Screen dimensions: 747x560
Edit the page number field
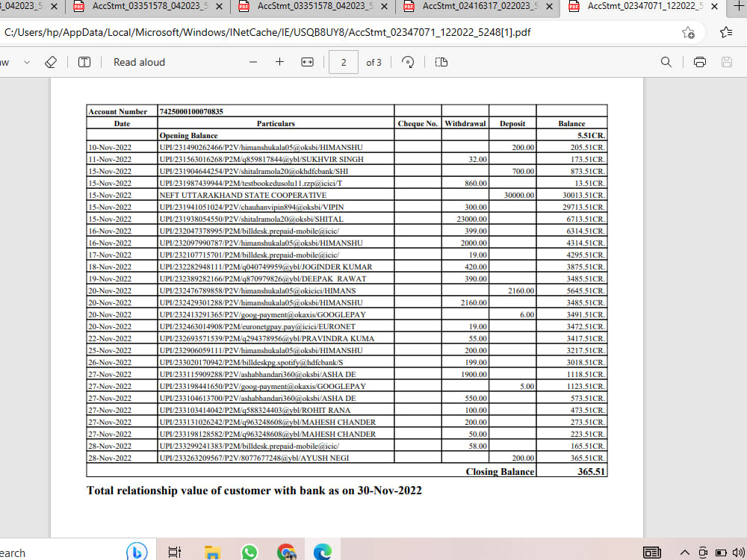[344, 63]
